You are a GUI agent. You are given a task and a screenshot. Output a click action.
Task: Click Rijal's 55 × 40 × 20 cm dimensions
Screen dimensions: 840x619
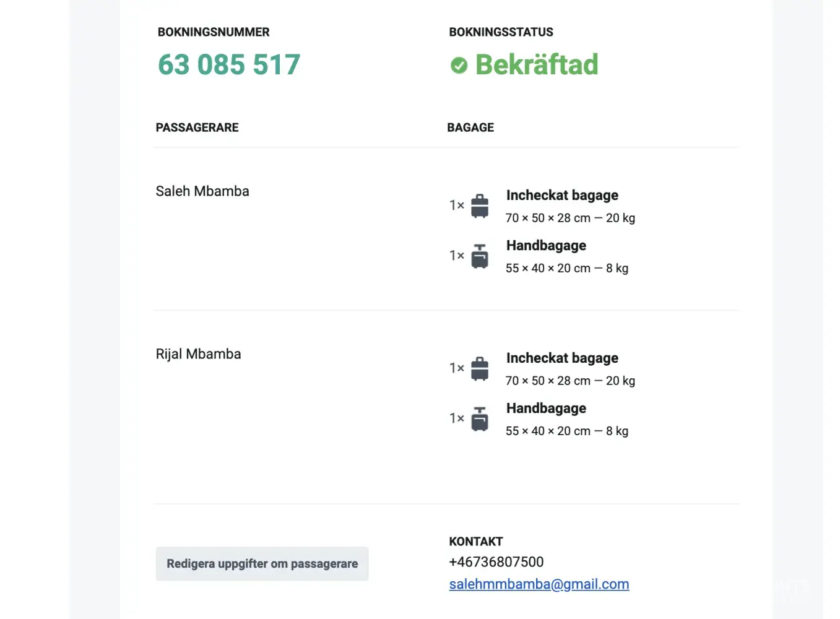pyautogui.click(x=548, y=431)
